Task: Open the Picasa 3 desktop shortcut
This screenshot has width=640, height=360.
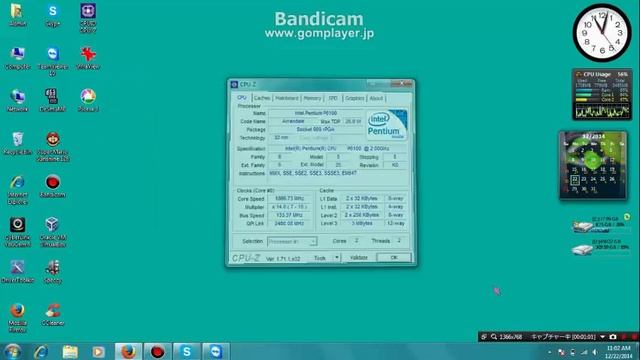Action: click(x=88, y=100)
